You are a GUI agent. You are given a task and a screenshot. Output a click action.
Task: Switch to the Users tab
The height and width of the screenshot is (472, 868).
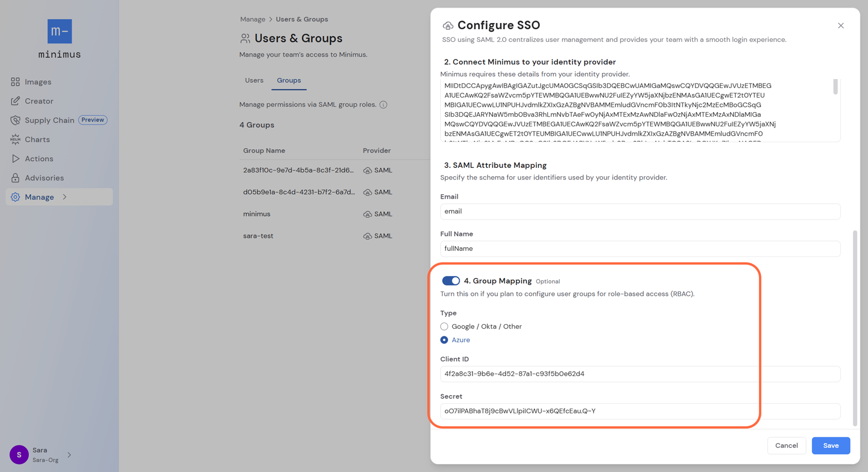coord(254,80)
